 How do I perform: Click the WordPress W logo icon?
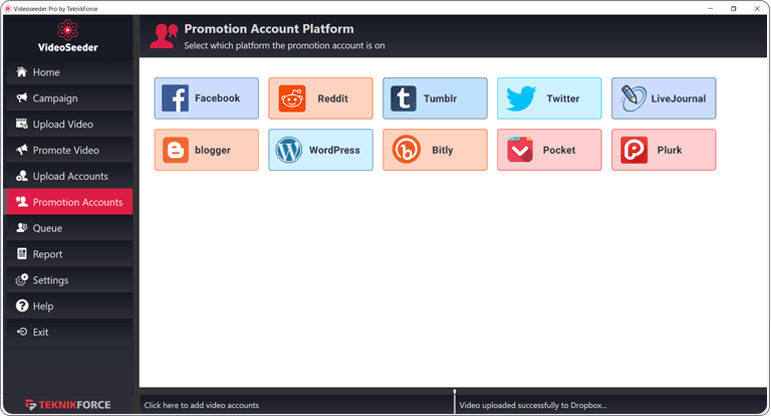coord(289,150)
